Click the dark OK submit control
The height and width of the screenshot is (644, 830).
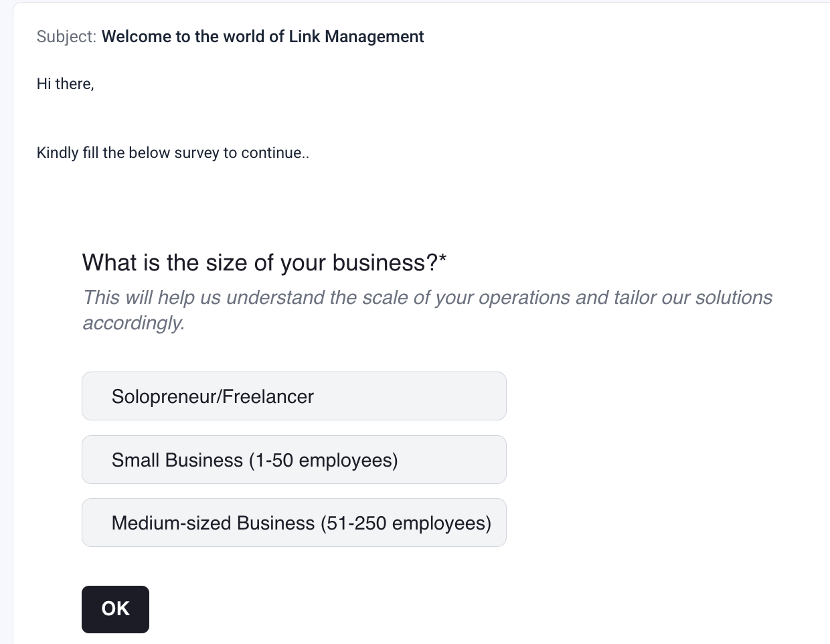pyautogui.click(x=115, y=609)
